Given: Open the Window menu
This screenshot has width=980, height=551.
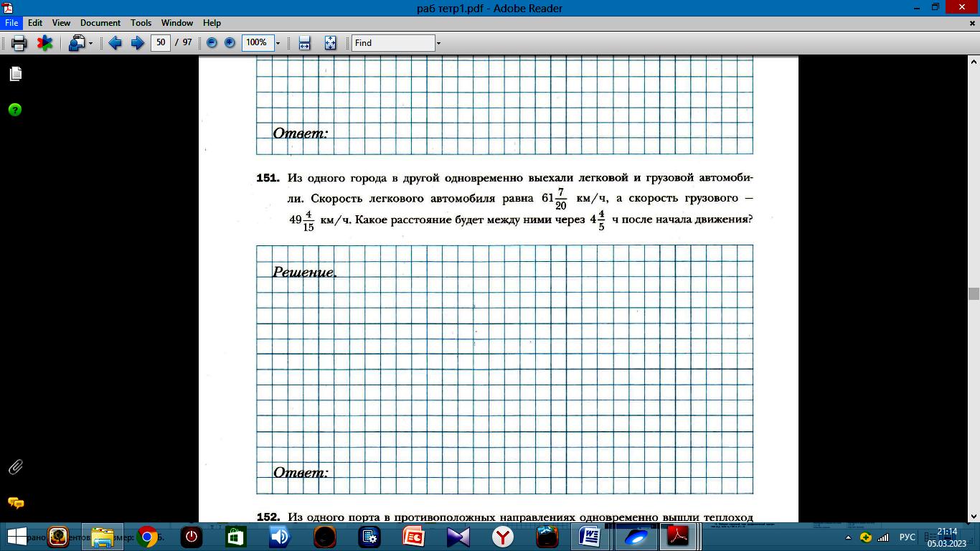Looking at the screenshot, I should click(x=177, y=23).
